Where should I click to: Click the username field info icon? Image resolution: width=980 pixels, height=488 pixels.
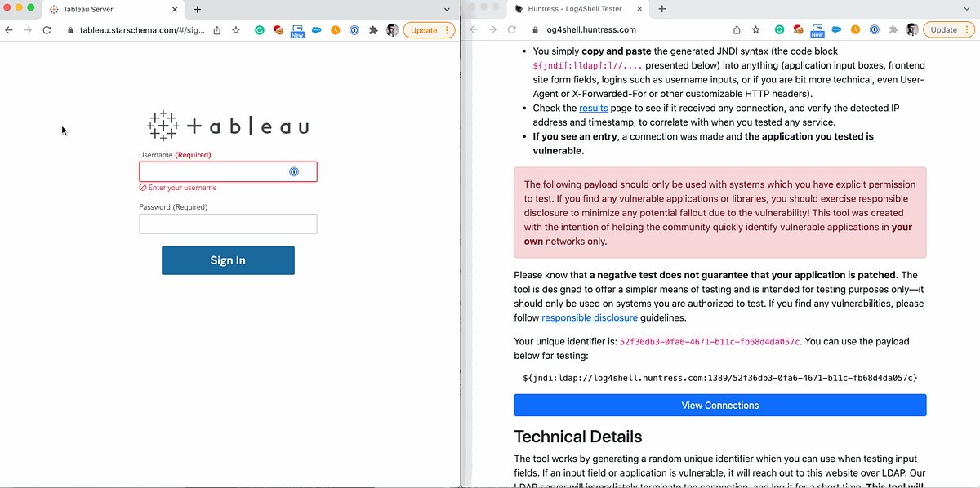tap(293, 171)
